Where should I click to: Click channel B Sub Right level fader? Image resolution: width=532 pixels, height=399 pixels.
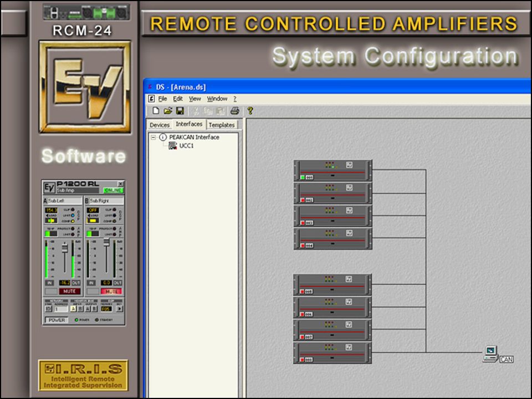[106, 243]
